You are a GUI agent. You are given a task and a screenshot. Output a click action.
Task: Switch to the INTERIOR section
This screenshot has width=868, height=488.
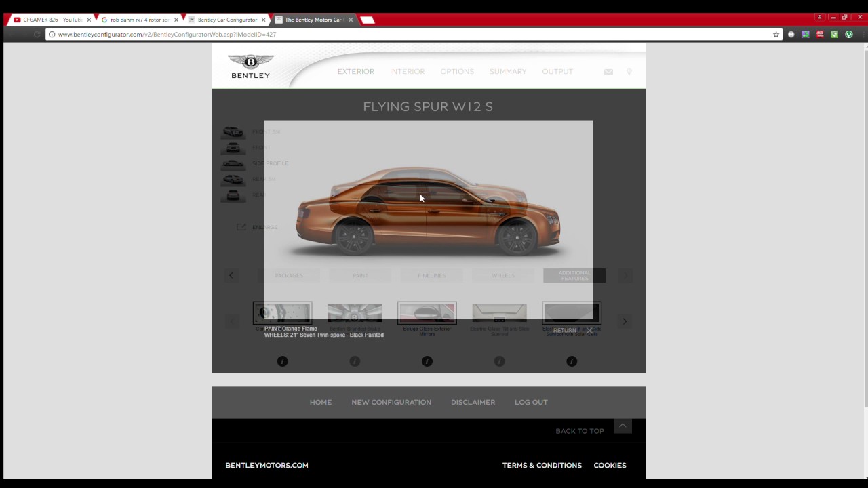coord(407,71)
